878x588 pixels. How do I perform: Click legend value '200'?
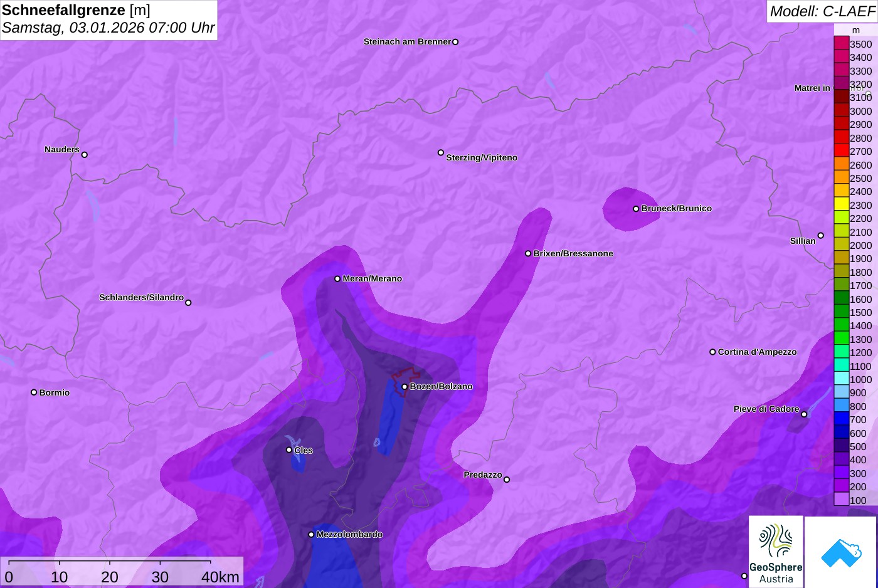tap(858, 486)
